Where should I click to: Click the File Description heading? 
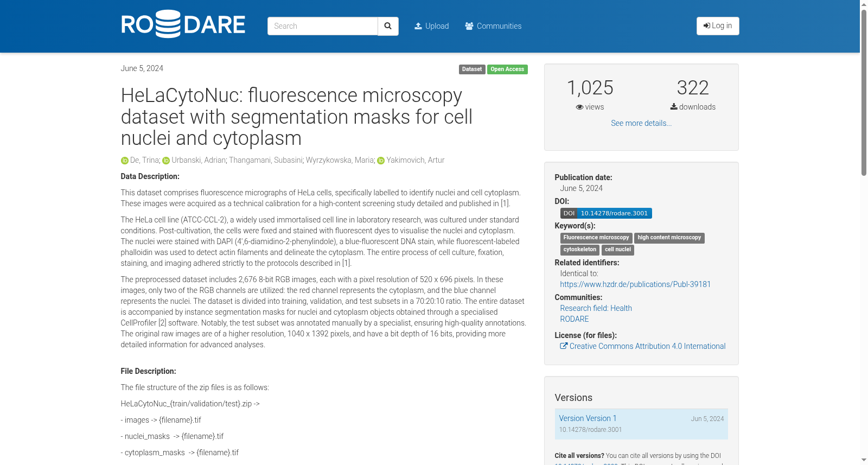tap(148, 371)
